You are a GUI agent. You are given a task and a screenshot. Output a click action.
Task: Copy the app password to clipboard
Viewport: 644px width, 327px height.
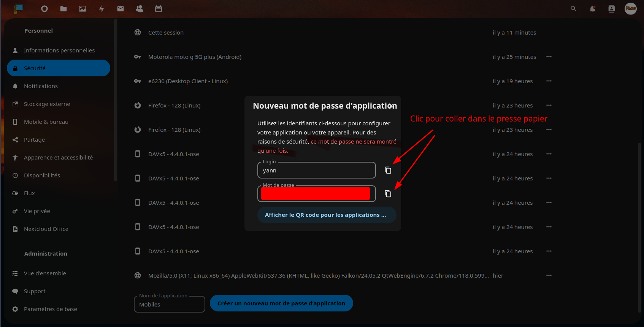click(388, 194)
